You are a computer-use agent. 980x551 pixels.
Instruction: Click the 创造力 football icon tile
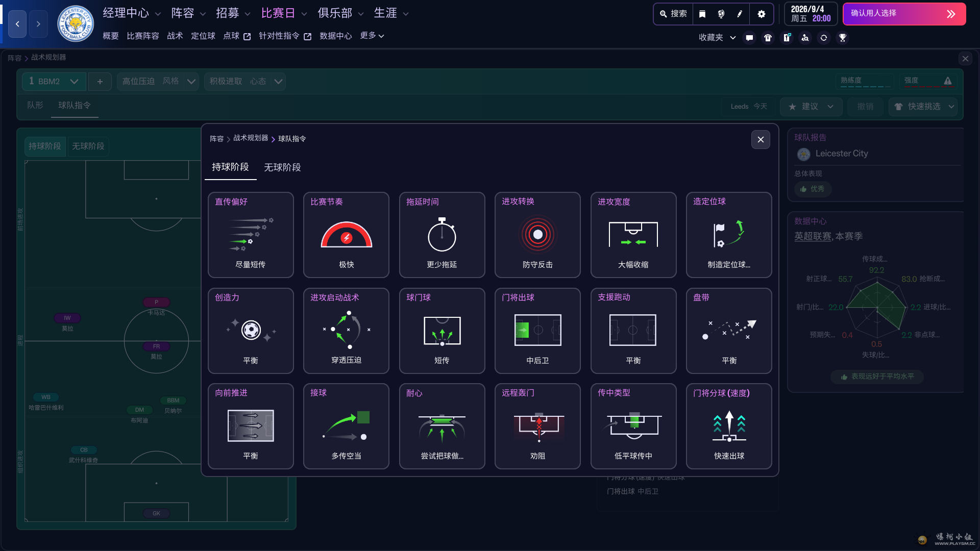[x=251, y=331]
